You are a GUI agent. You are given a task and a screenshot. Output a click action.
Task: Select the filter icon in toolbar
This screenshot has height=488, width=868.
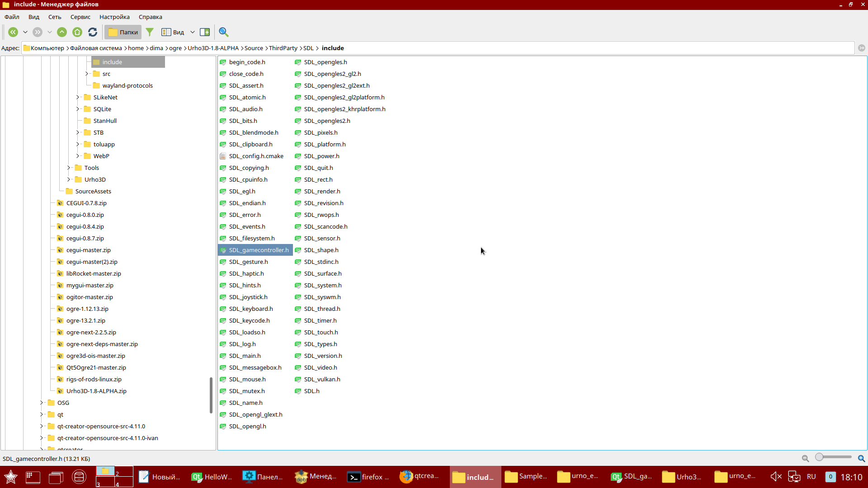[150, 32]
